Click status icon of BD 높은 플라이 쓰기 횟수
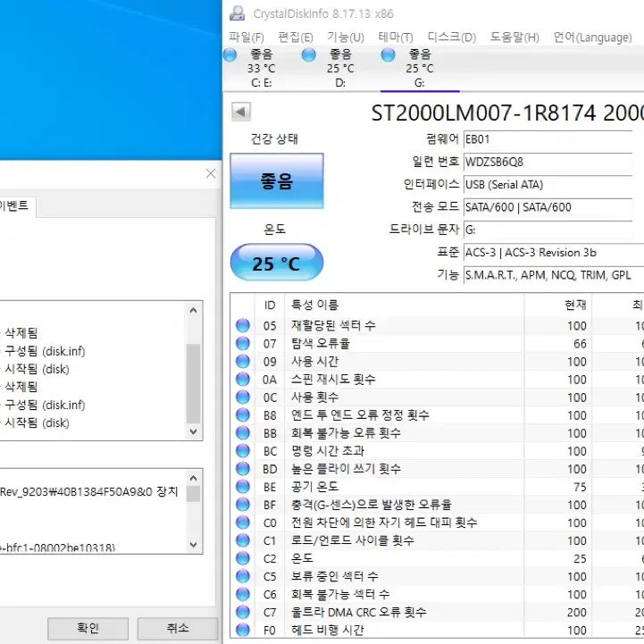This screenshot has height=644, width=644. click(x=243, y=469)
